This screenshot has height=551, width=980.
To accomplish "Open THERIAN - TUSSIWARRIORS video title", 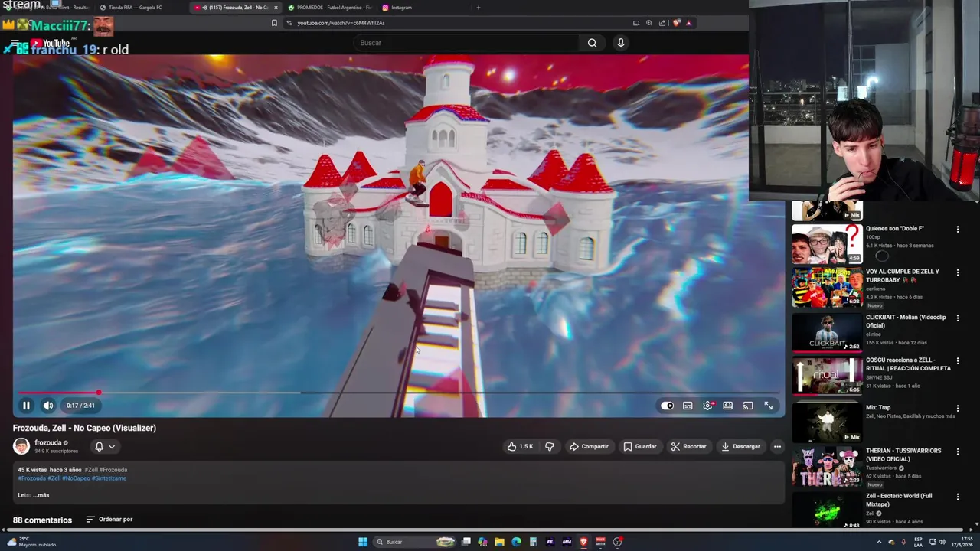I will [903, 455].
